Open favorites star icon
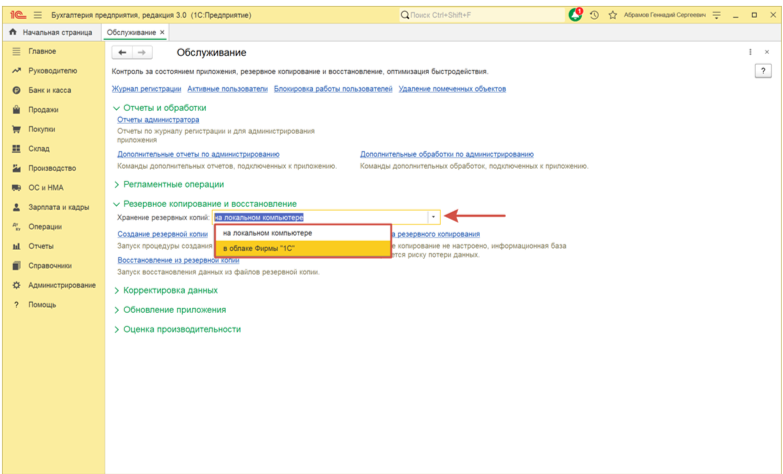Image resolution: width=783 pixels, height=474 pixels. 613,15
